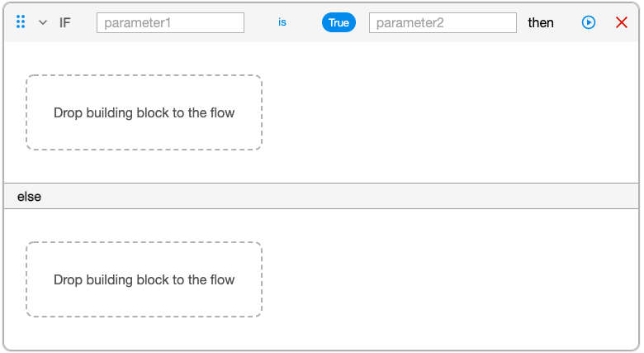The height and width of the screenshot is (353, 644).
Task: Select the drop zone under the then branch
Action: pos(144,112)
